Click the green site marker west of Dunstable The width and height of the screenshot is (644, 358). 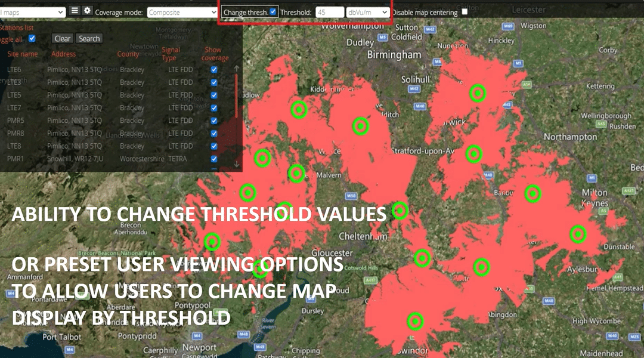(x=578, y=234)
